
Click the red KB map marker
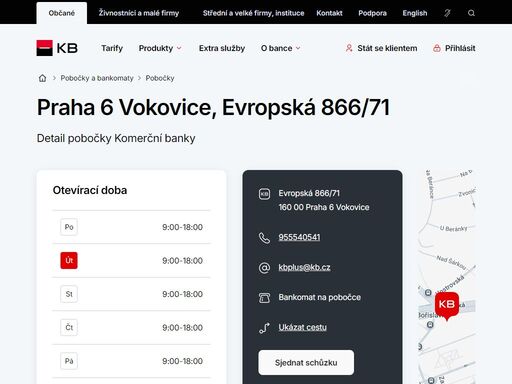coord(447,305)
